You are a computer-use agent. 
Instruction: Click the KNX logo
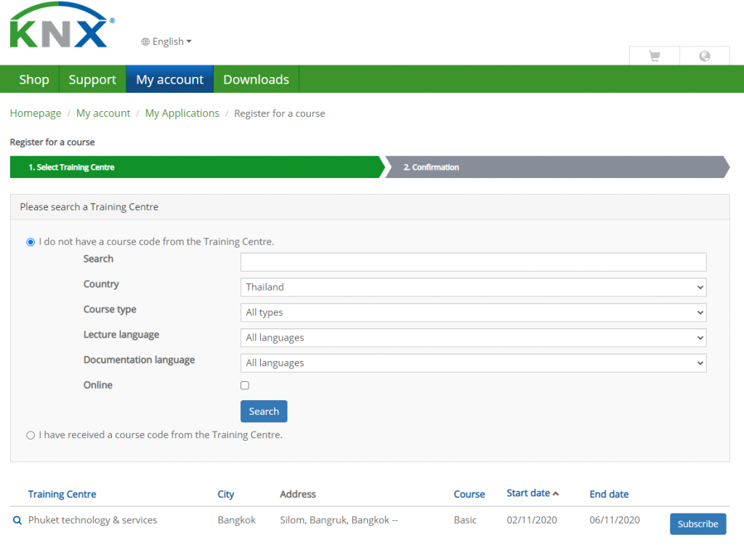(x=62, y=25)
